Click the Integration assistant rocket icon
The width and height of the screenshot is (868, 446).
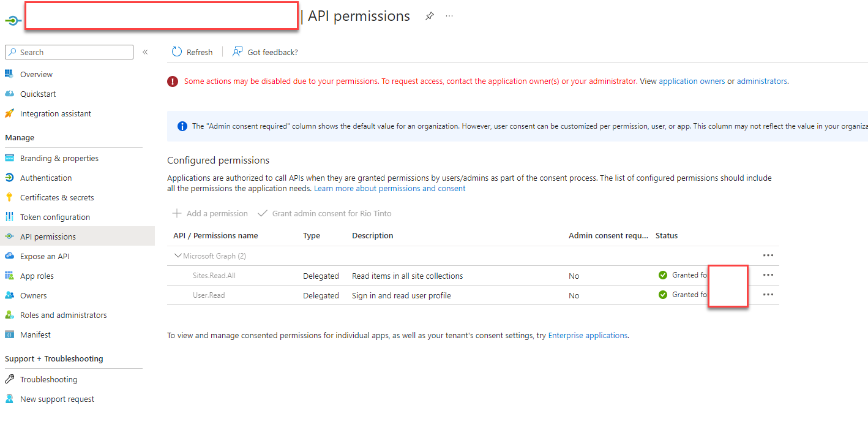coord(9,113)
